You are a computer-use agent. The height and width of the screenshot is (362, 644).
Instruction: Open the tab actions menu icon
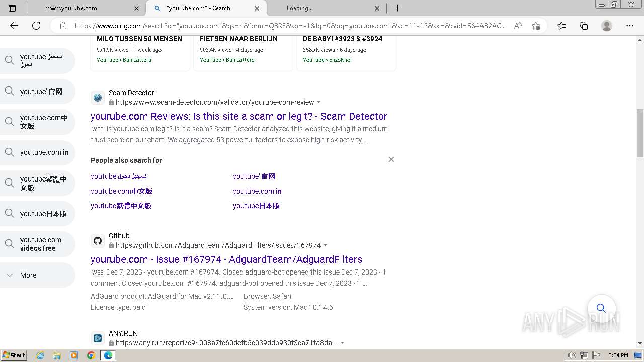pos(12,8)
